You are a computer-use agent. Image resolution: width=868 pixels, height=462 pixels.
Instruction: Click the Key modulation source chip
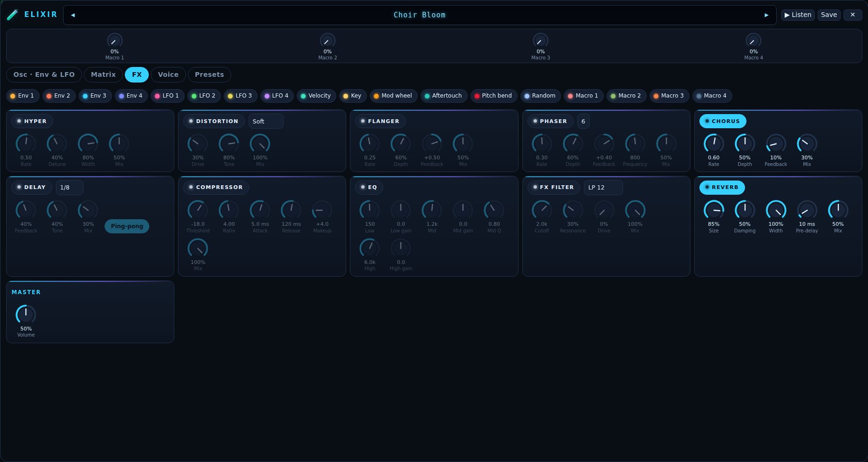tap(352, 96)
